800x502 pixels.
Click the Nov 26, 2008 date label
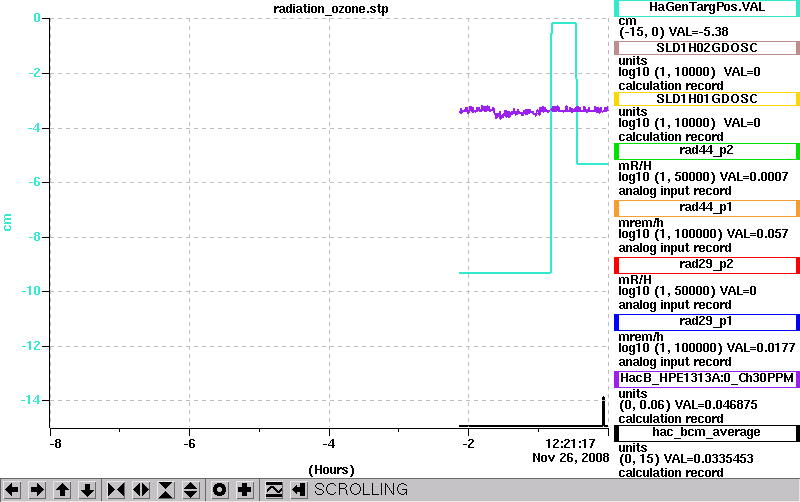pyautogui.click(x=570, y=458)
